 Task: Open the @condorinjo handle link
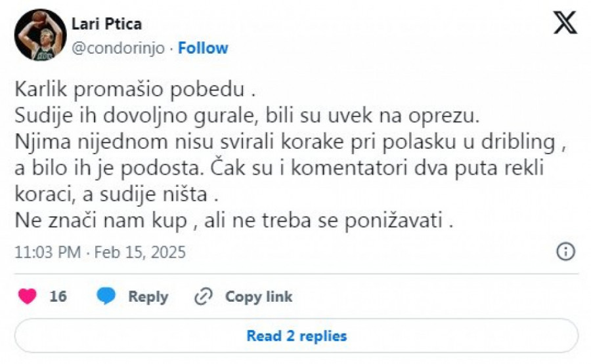click(x=119, y=48)
